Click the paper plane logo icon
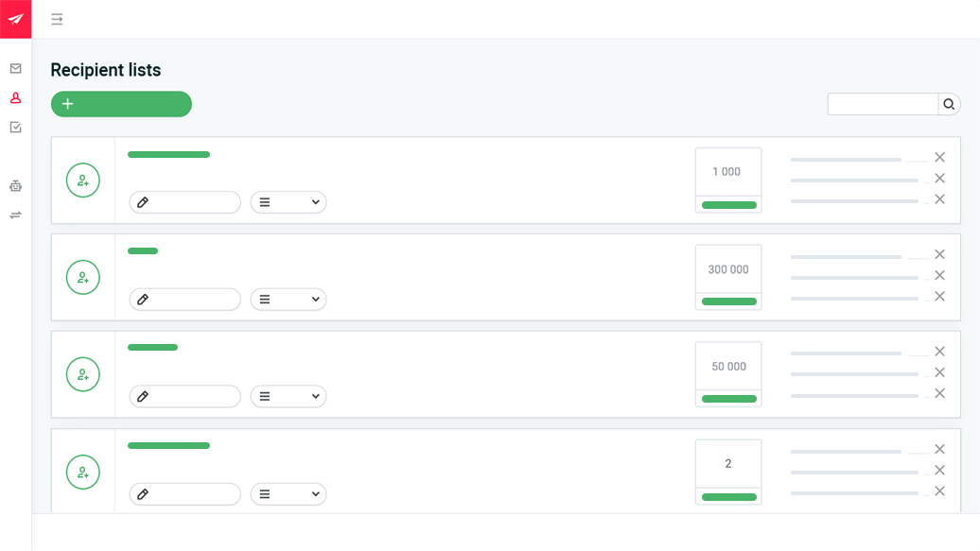The width and height of the screenshot is (980, 551). 15,19
